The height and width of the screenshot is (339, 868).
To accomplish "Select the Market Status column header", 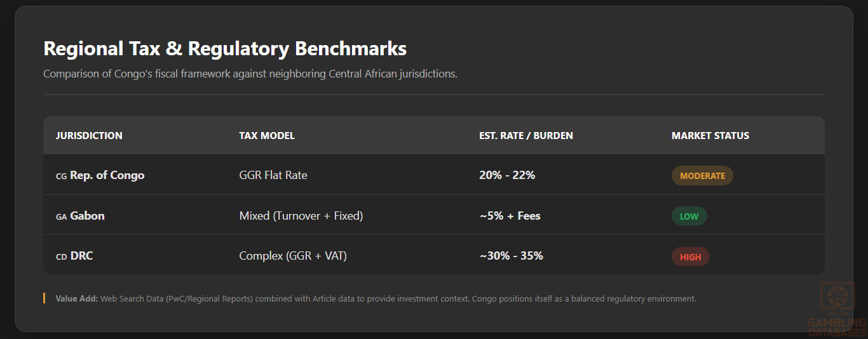I will [710, 136].
